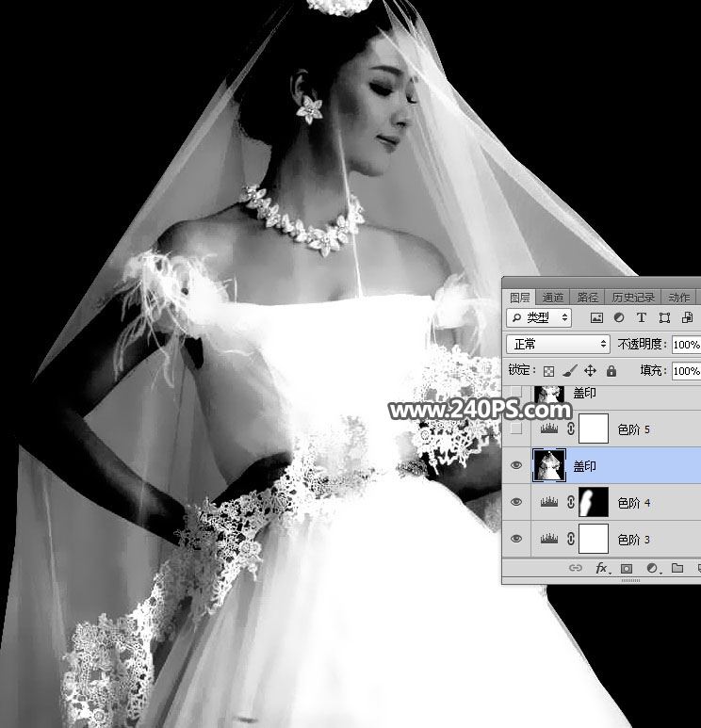Filter layers by type (T) icon
This screenshot has width=701, height=728.
tap(642, 318)
